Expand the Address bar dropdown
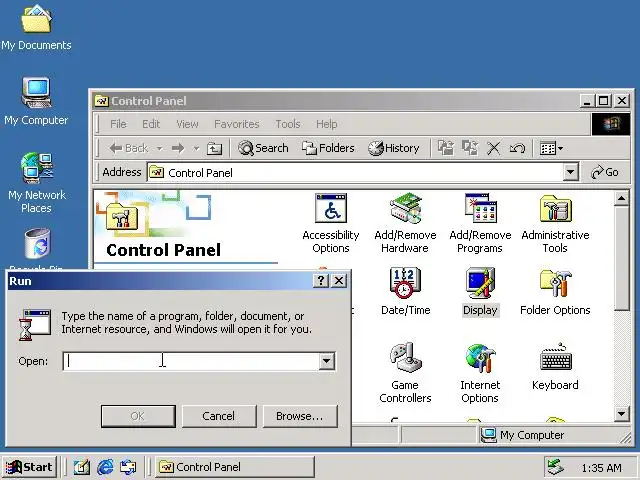The height and width of the screenshot is (480, 640). click(571, 172)
